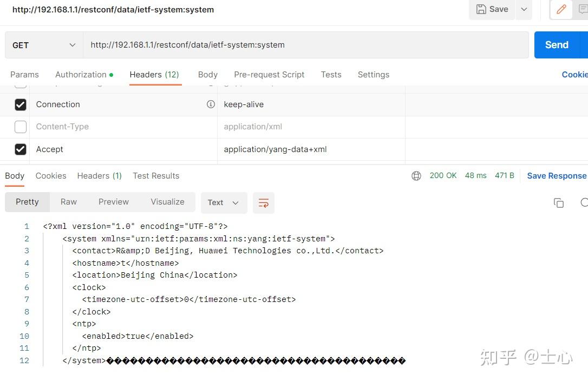The image size is (588, 381).
Task: Open the Text format dropdown
Action: point(224,203)
